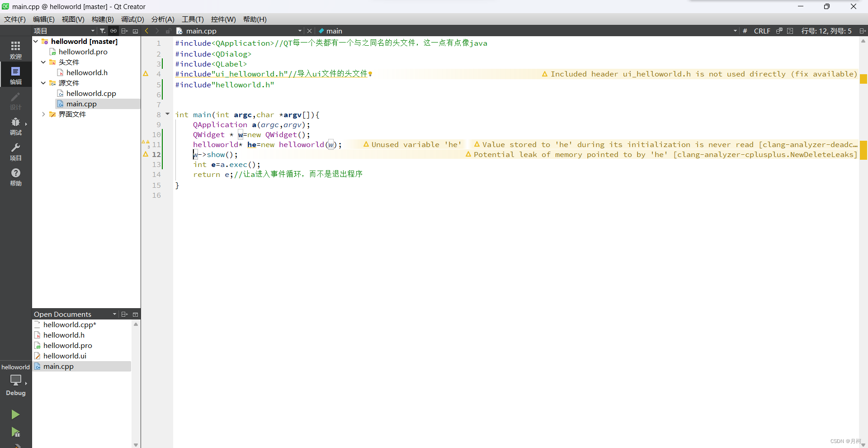
Task: Click the green Run button
Action: tap(15, 415)
